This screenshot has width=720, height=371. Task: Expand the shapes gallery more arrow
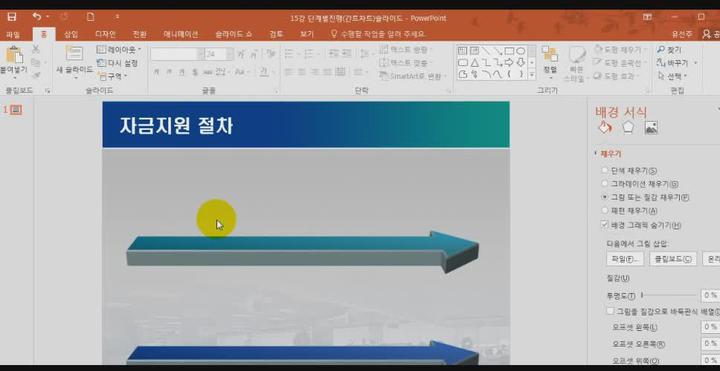click(x=532, y=74)
